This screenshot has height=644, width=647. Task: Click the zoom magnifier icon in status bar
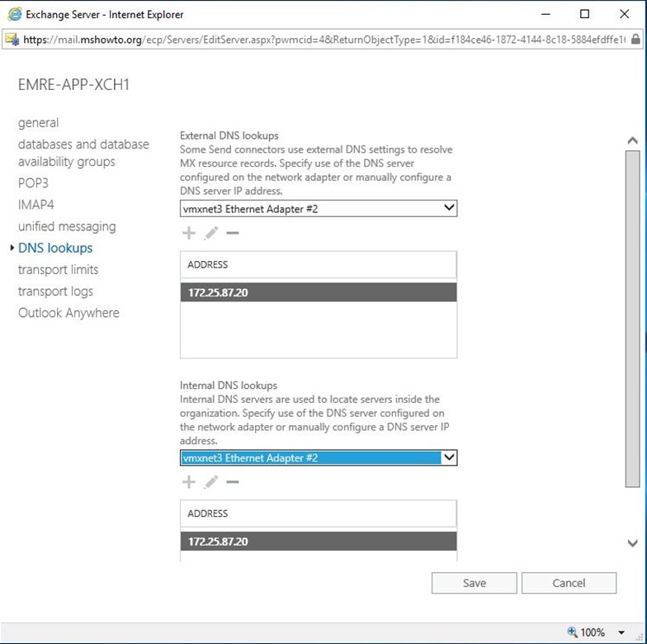pos(573,632)
